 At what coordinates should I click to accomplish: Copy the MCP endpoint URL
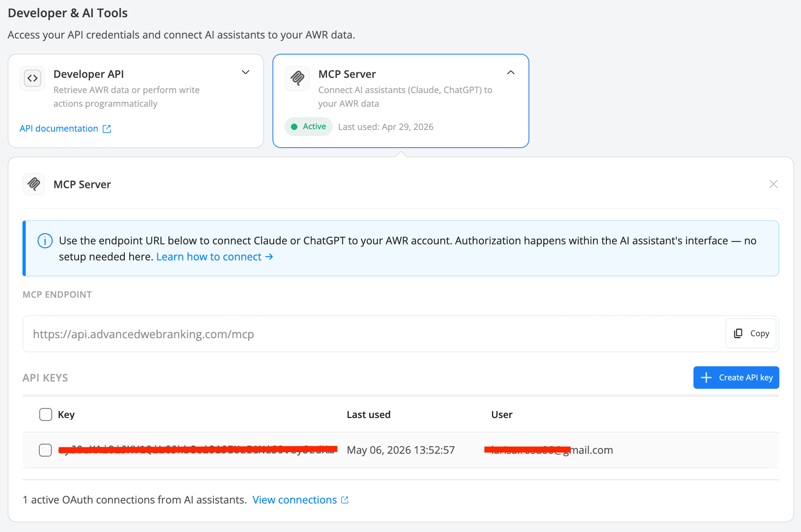click(751, 333)
